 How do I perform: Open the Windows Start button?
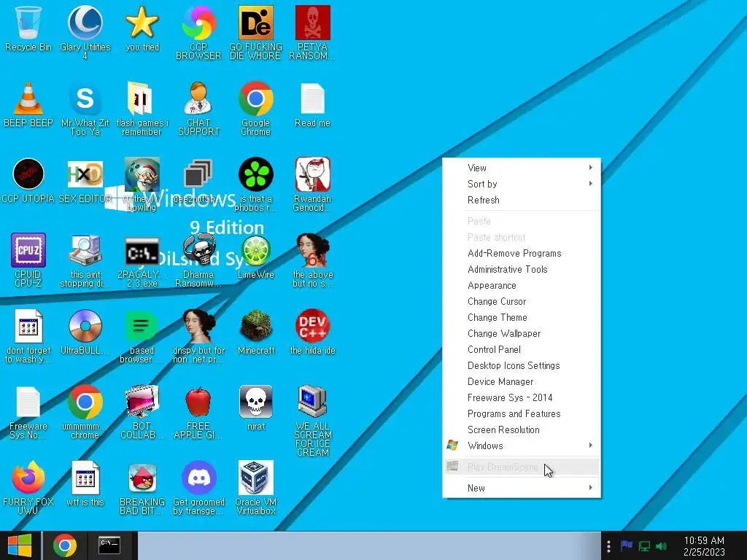tap(20, 545)
